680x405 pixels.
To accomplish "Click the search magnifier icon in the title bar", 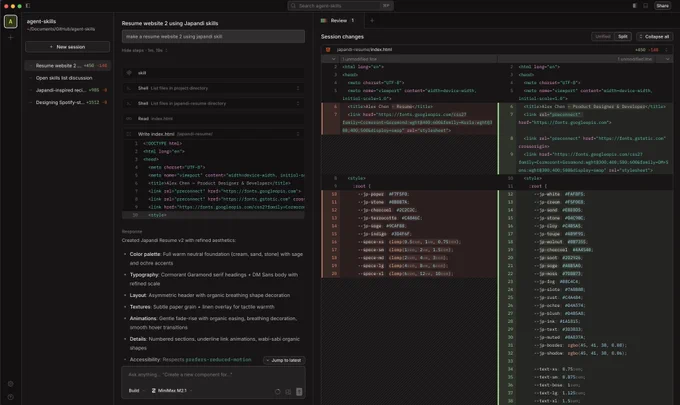I will (x=293, y=6).
